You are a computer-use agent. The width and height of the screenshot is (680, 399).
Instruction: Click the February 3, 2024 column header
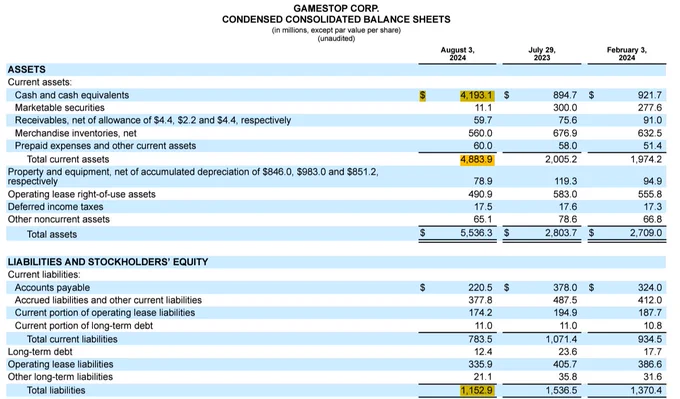tap(627, 54)
